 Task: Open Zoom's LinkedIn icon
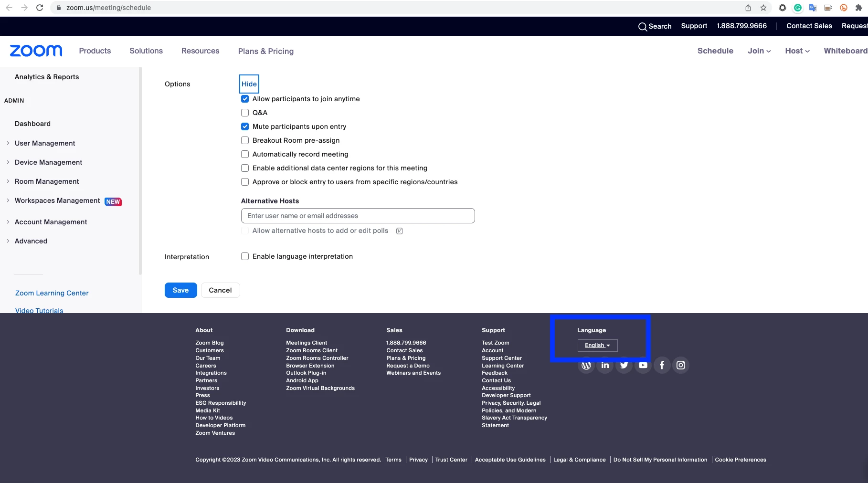(605, 365)
